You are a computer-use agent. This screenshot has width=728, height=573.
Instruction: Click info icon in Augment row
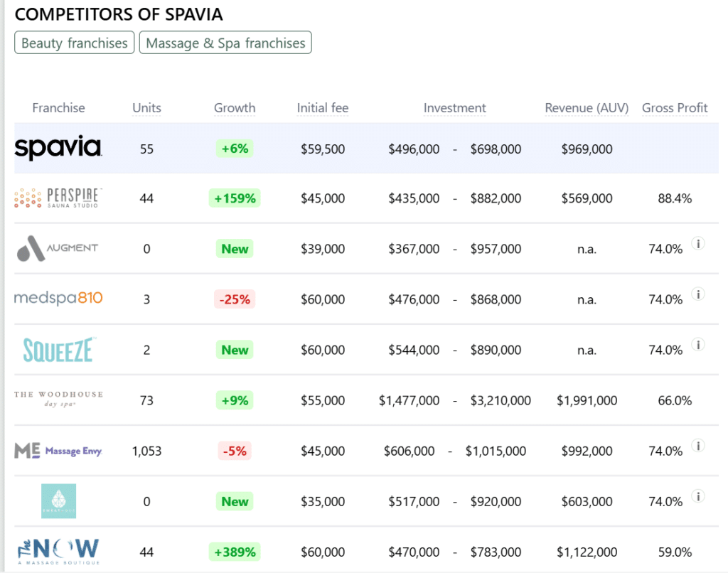point(698,243)
